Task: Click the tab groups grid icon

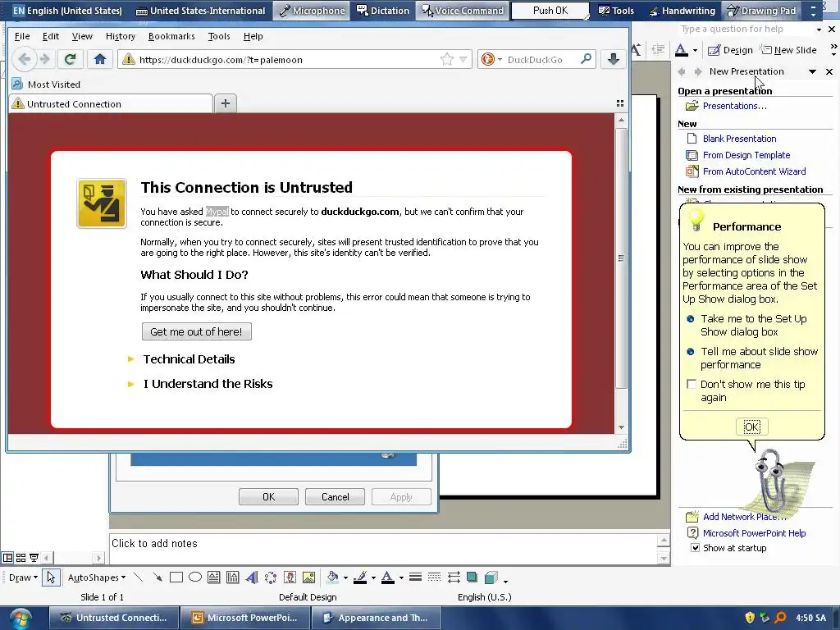Action: [x=620, y=103]
